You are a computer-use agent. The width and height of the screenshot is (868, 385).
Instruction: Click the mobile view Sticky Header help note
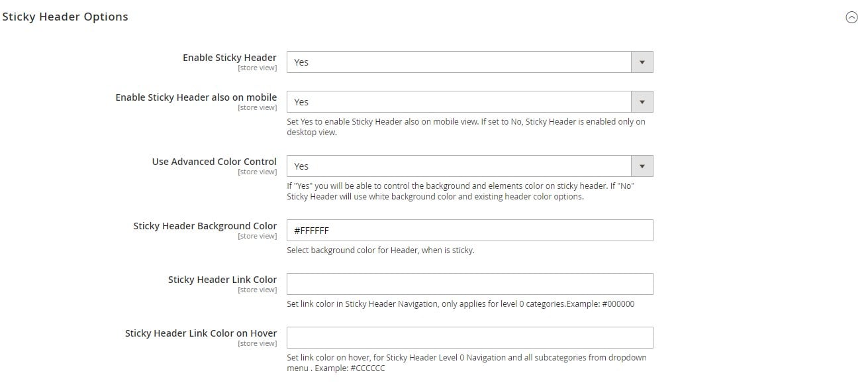click(466, 127)
